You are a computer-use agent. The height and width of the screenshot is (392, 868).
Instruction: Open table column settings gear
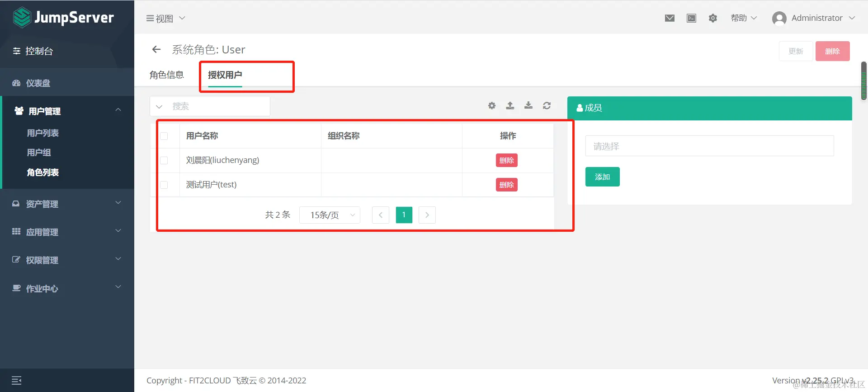[x=492, y=105]
